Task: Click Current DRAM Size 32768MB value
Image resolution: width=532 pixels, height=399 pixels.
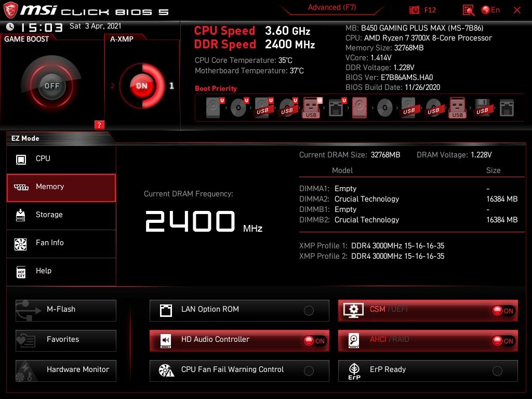Action: tap(385, 155)
